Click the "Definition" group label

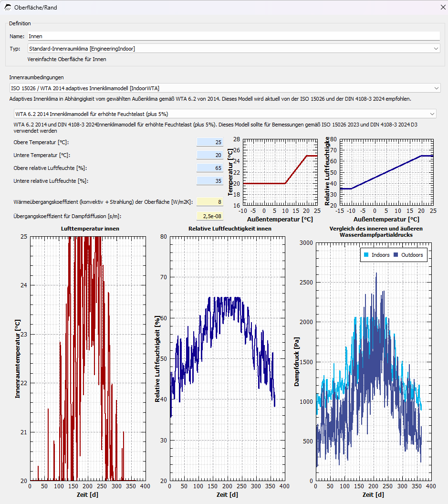[x=20, y=23]
